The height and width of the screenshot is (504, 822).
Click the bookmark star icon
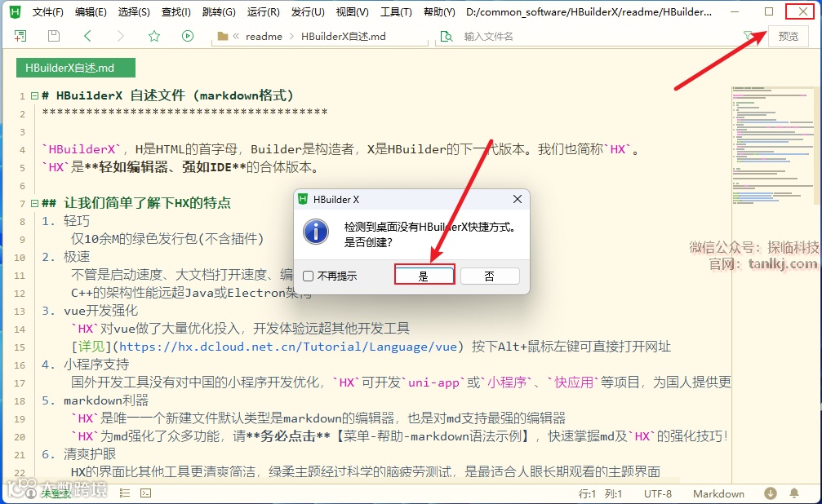click(154, 36)
